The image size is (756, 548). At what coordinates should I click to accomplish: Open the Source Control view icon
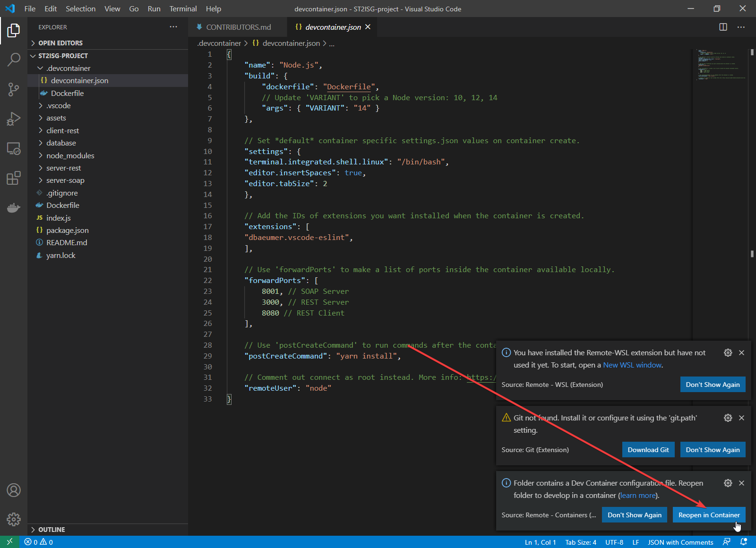click(14, 89)
